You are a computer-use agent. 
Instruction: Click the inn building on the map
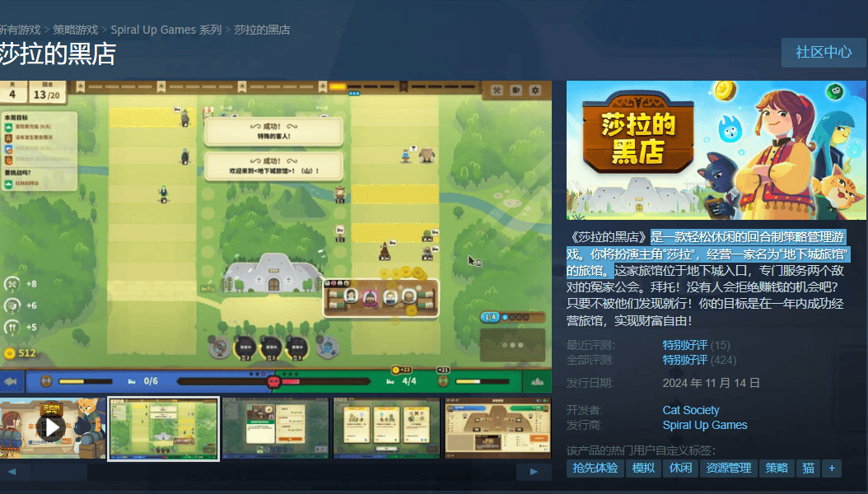(x=273, y=273)
